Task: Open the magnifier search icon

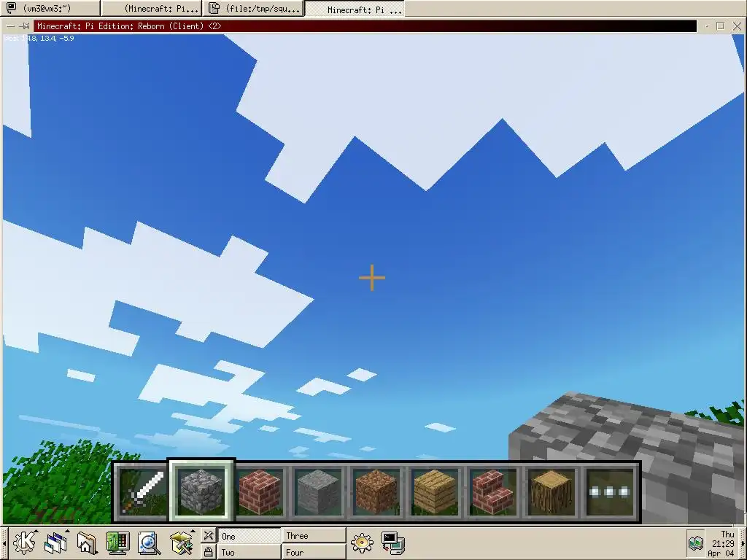Action: tap(149, 542)
